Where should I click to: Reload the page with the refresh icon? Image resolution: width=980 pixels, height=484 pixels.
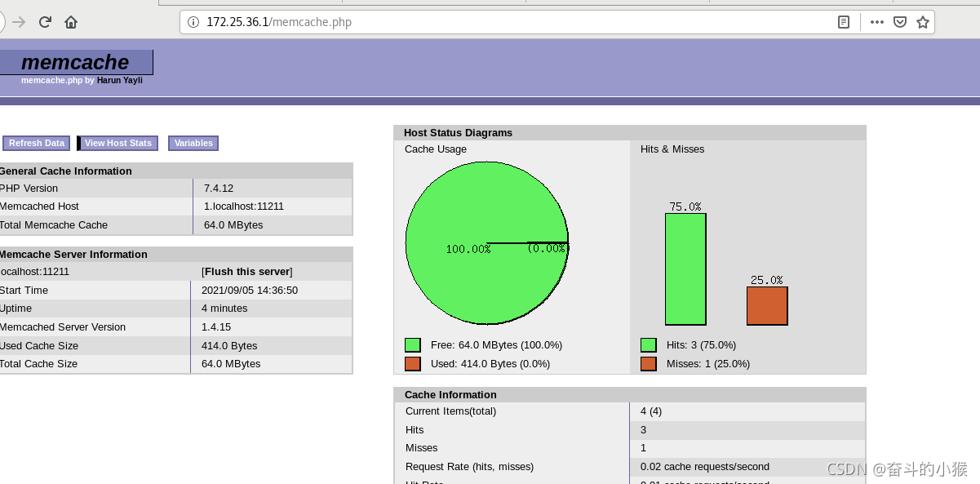tap(45, 22)
